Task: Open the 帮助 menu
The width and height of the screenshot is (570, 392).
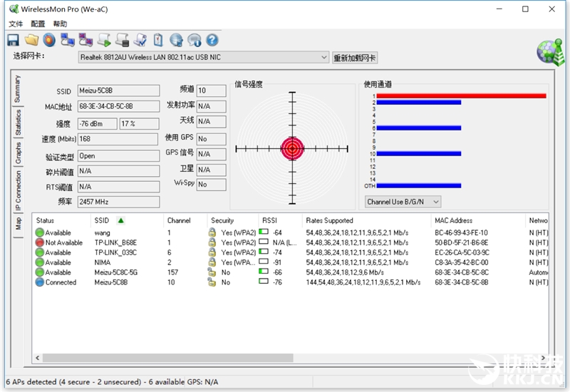Action: point(60,24)
